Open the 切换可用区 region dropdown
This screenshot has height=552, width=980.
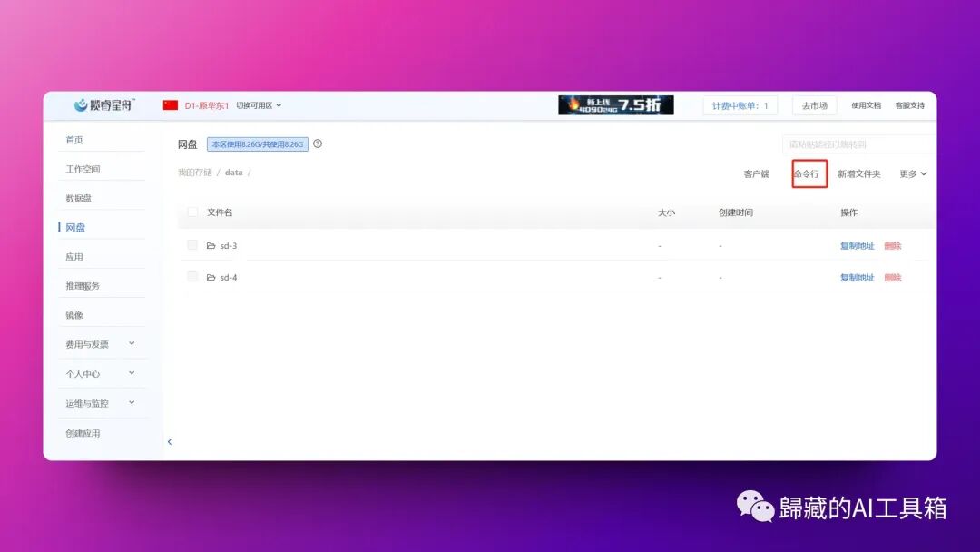[x=259, y=105]
